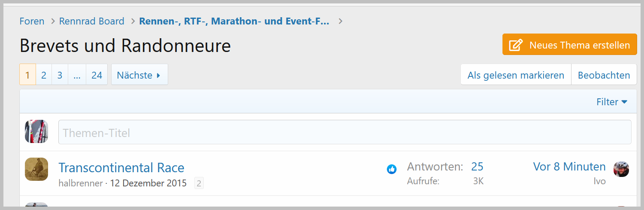Navigate to Rennrad Board breadcrumb
The image size is (644, 210).
click(92, 21)
